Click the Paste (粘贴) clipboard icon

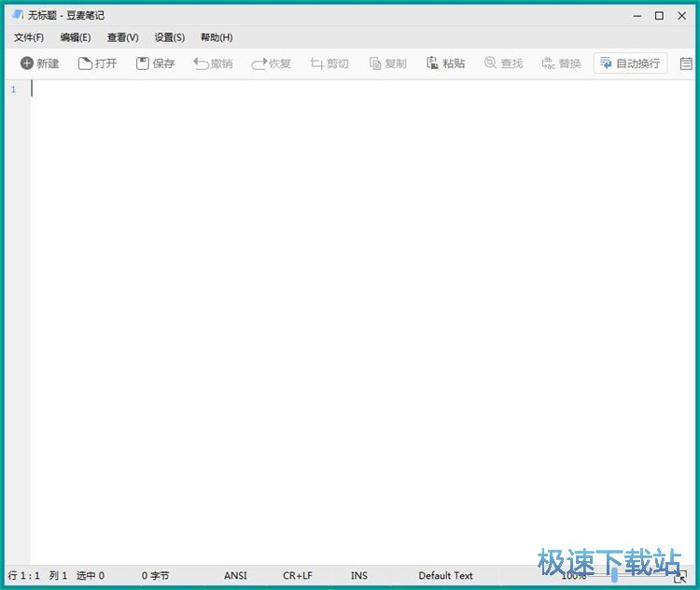click(433, 63)
